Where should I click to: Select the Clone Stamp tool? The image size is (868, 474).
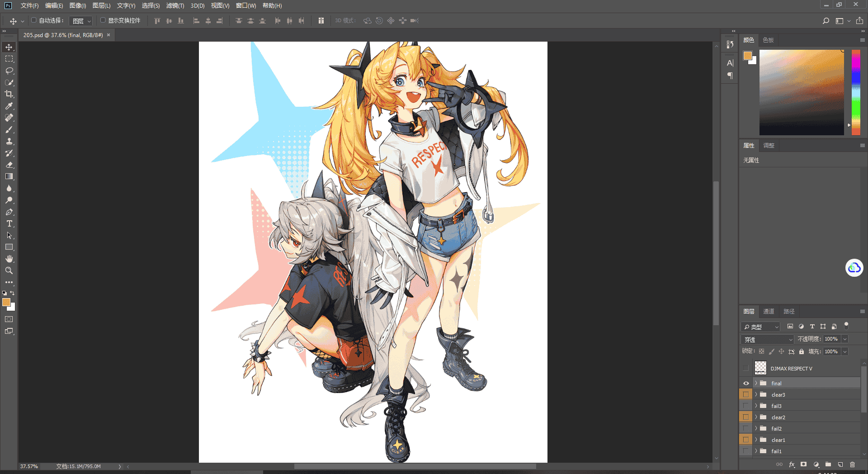click(9, 141)
